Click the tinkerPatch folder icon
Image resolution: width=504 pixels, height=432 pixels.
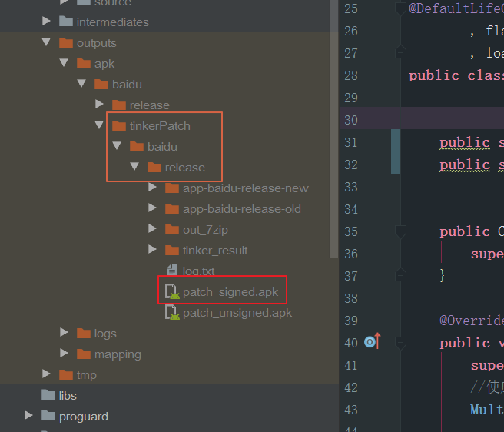pyautogui.click(x=118, y=125)
